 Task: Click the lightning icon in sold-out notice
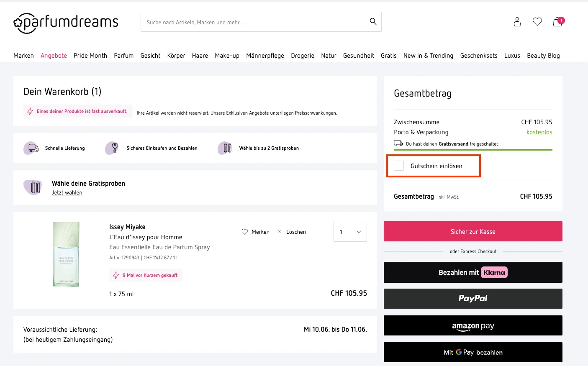pos(30,111)
